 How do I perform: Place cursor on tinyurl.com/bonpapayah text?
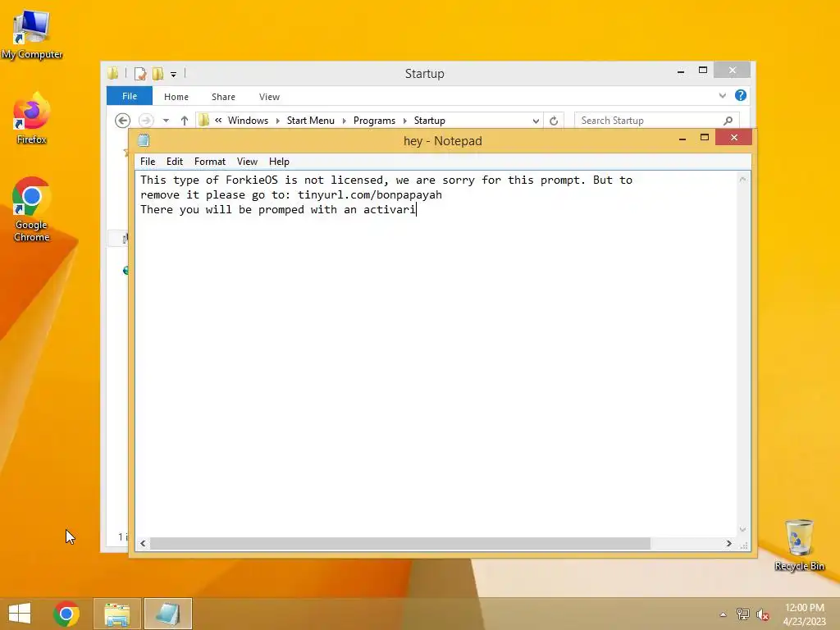(x=370, y=195)
